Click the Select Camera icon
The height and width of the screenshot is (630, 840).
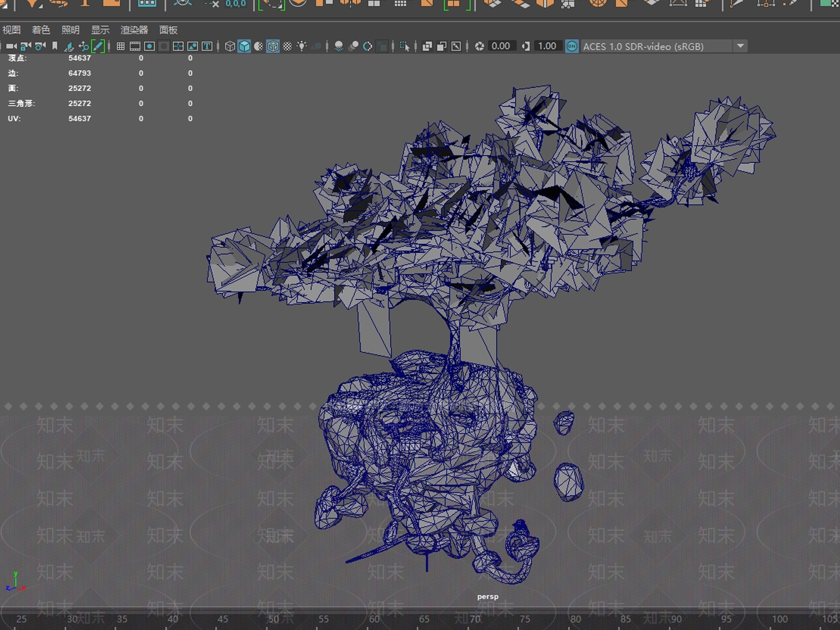tap(11, 46)
